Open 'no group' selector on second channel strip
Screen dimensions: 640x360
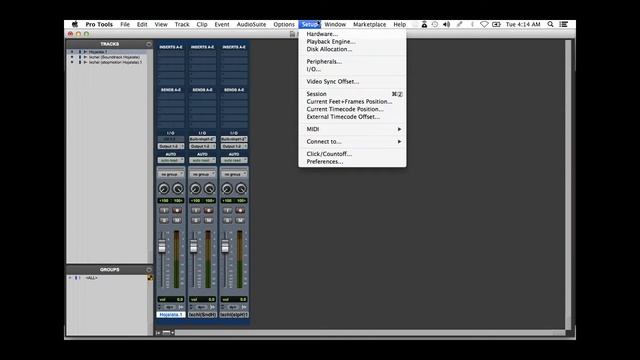[x=202, y=174]
